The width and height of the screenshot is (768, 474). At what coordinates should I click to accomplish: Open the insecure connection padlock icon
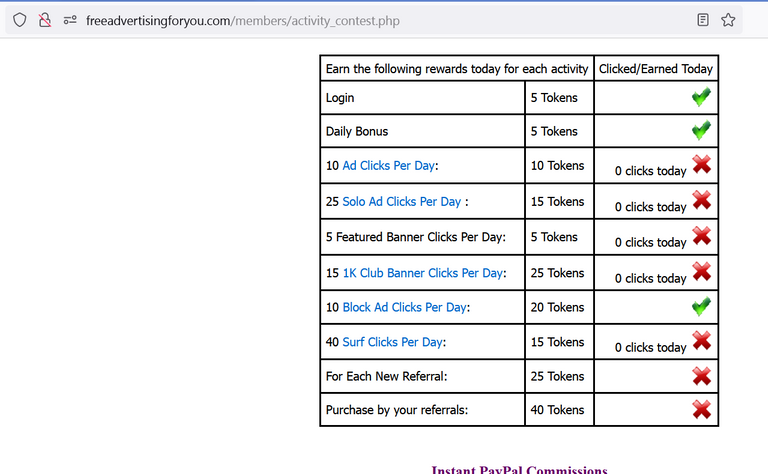point(45,21)
